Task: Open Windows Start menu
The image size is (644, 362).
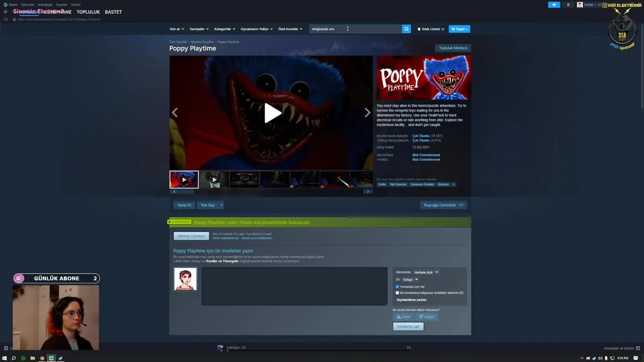Action: pyautogui.click(x=5, y=358)
